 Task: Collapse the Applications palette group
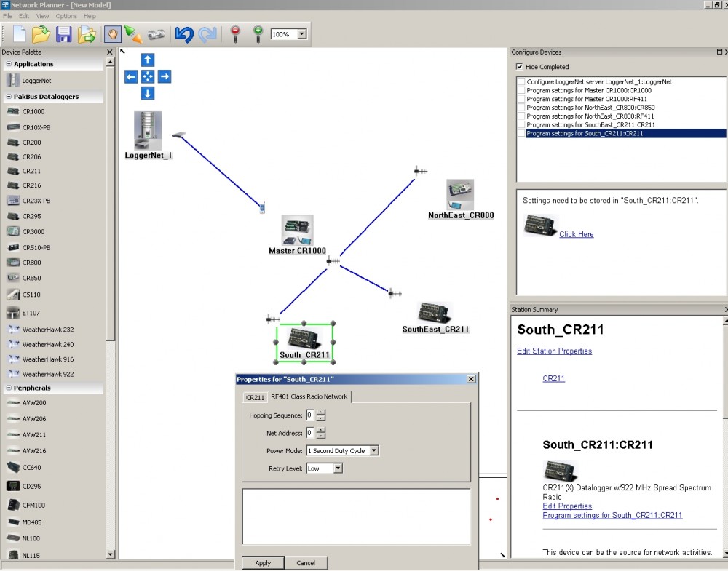coord(9,64)
